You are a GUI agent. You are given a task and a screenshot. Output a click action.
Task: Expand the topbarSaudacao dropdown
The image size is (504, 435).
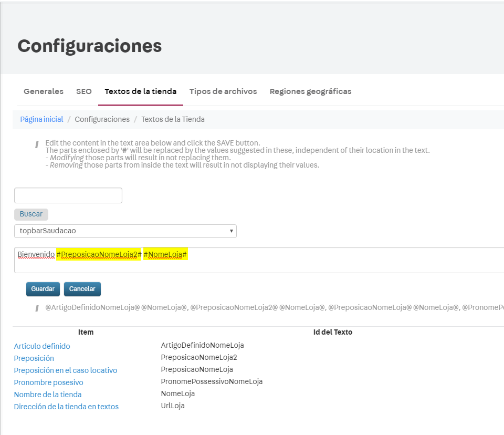pyautogui.click(x=125, y=231)
